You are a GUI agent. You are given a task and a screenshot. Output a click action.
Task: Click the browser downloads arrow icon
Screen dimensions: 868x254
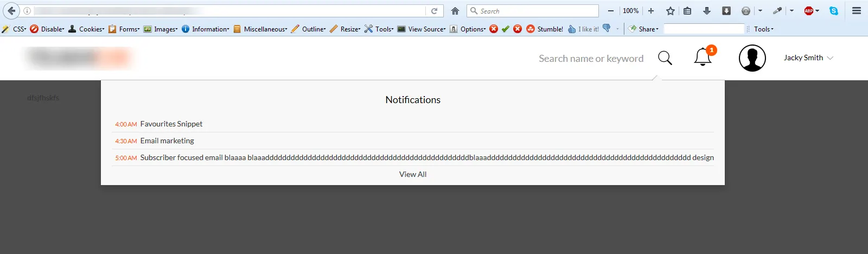(706, 11)
